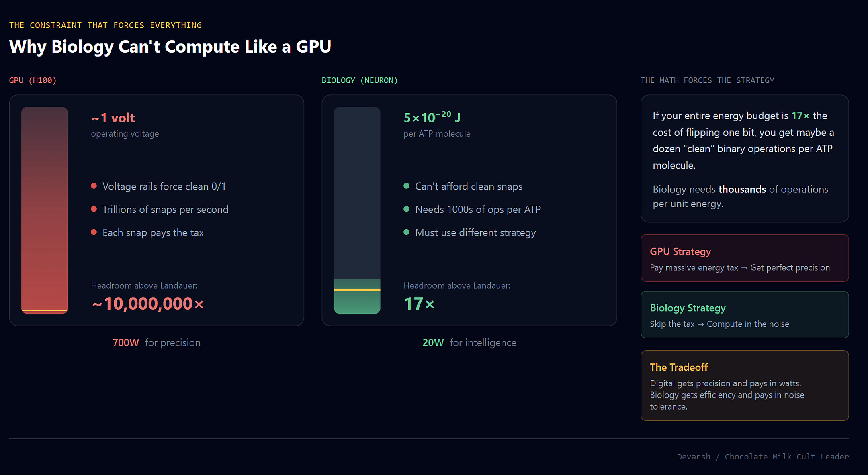
Task: Open The Tradeoff card
Action: (744, 385)
